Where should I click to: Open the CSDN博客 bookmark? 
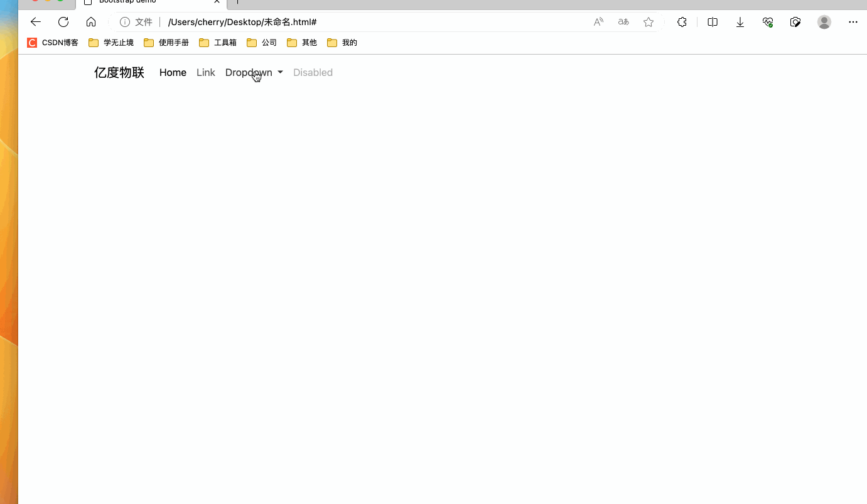point(53,43)
